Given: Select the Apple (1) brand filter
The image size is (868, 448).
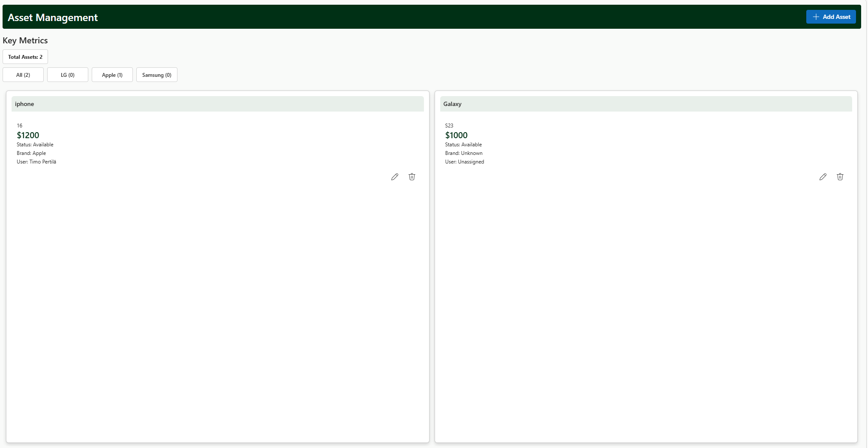Looking at the screenshot, I should click(x=112, y=75).
